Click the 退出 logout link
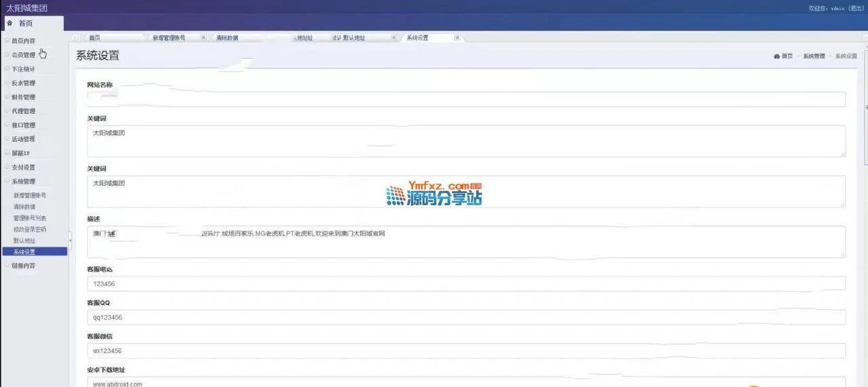Image resolution: width=868 pixels, height=387 pixels. [856, 8]
